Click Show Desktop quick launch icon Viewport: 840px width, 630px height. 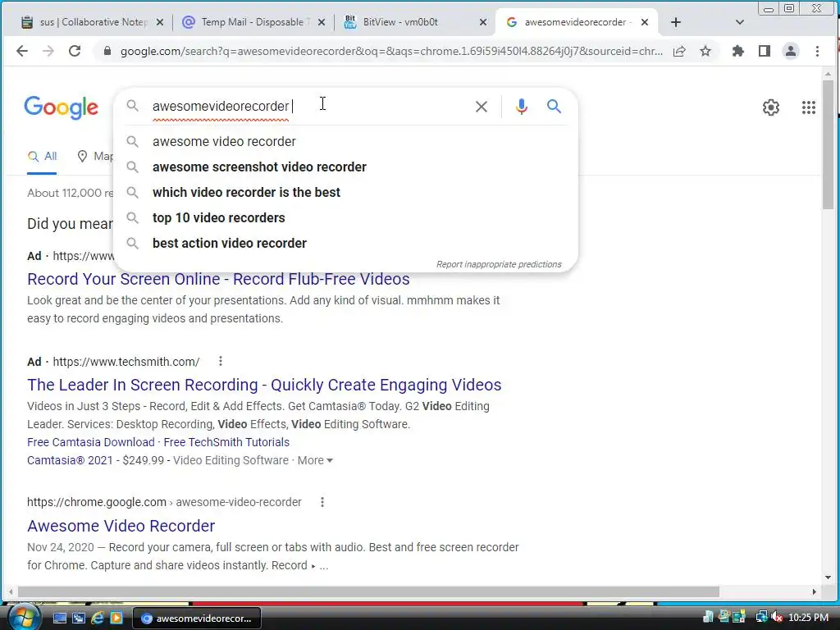59,618
